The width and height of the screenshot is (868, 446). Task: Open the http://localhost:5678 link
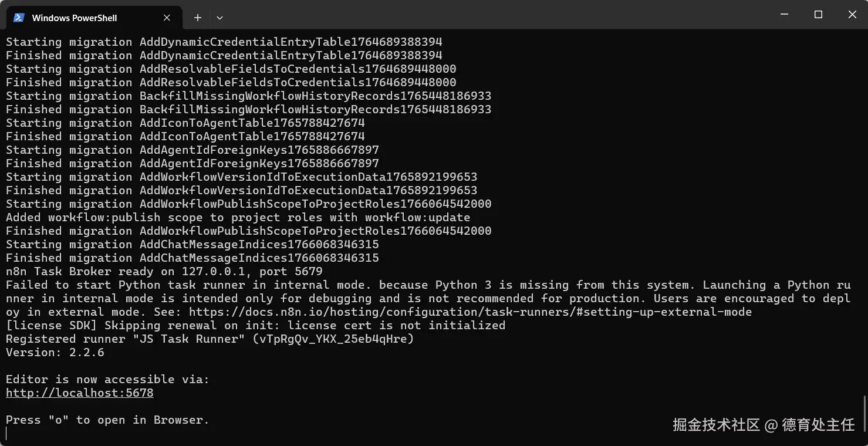pyautogui.click(x=80, y=393)
